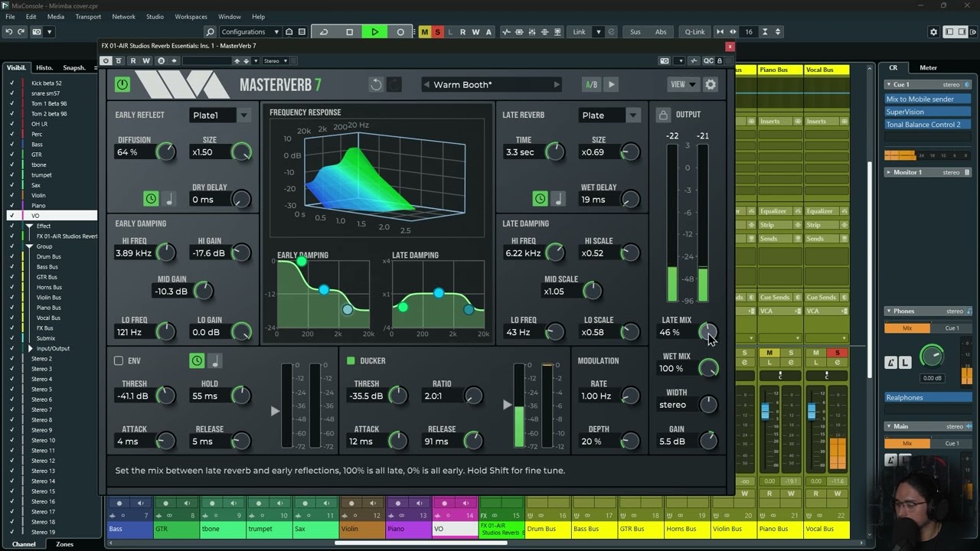Toggle visibility of the Violin channel

click(x=11, y=195)
